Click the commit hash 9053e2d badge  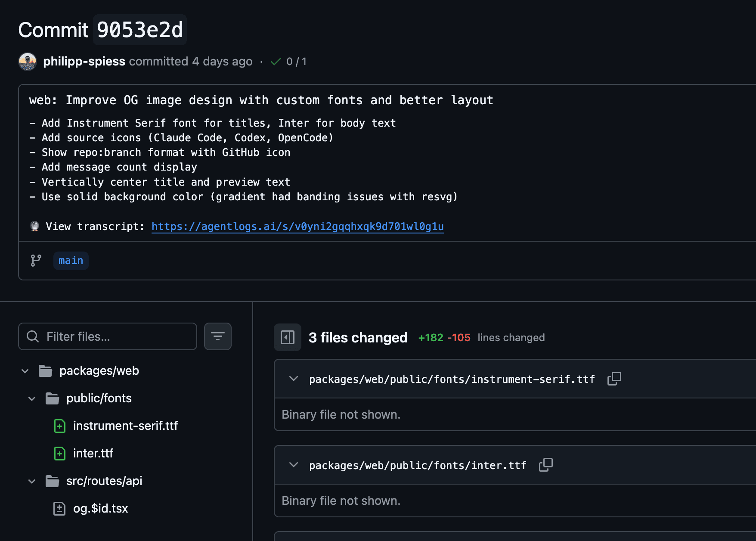(x=139, y=30)
